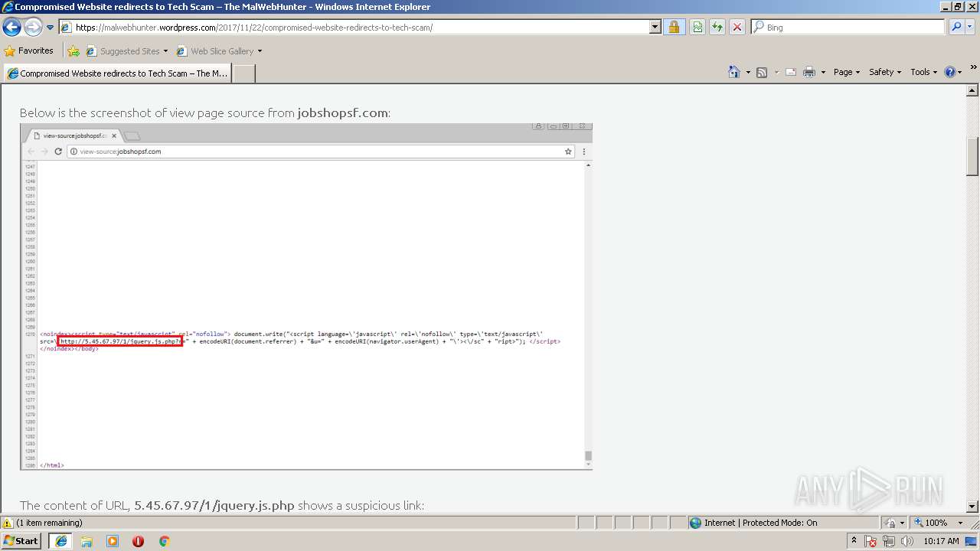
Task: Click the RSS Feeds icon
Action: click(x=762, y=72)
